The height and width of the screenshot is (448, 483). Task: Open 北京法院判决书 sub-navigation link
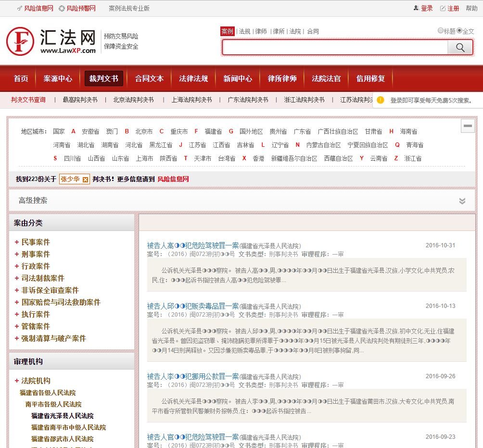tap(133, 100)
